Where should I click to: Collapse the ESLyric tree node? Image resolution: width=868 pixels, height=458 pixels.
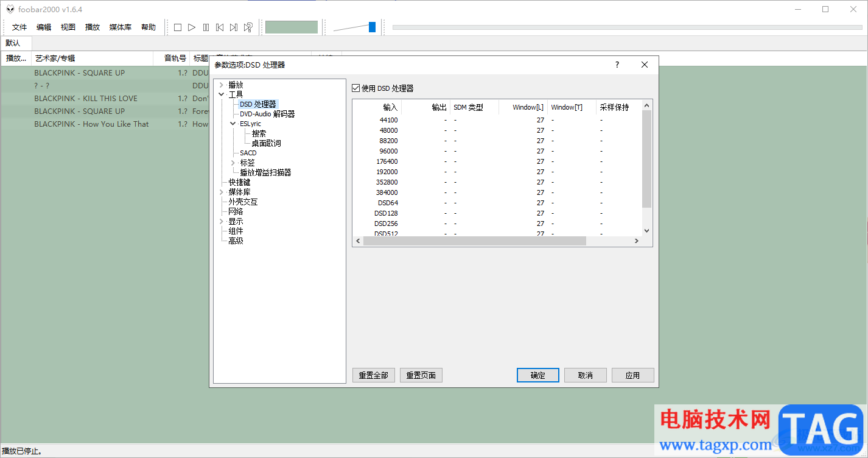[x=233, y=124]
